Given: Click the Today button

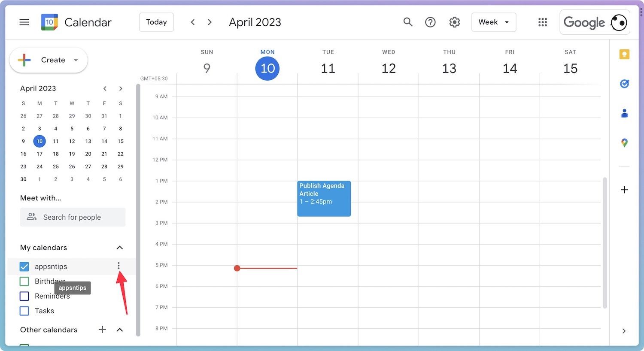Looking at the screenshot, I should 156,22.
